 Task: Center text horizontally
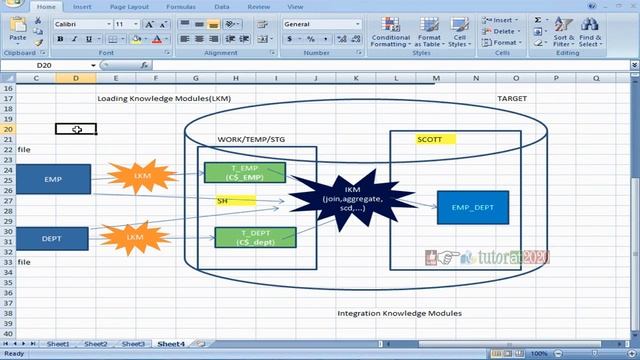pyautogui.click(x=199, y=39)
